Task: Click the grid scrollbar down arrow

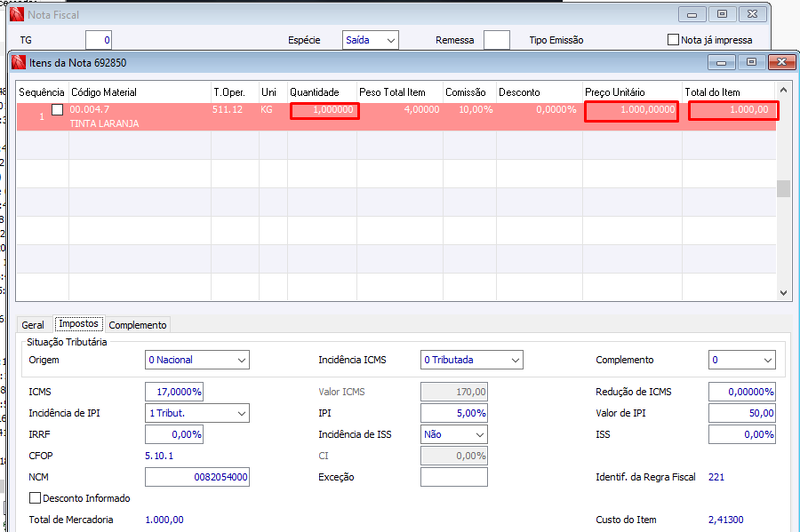Action: (784, 293)
